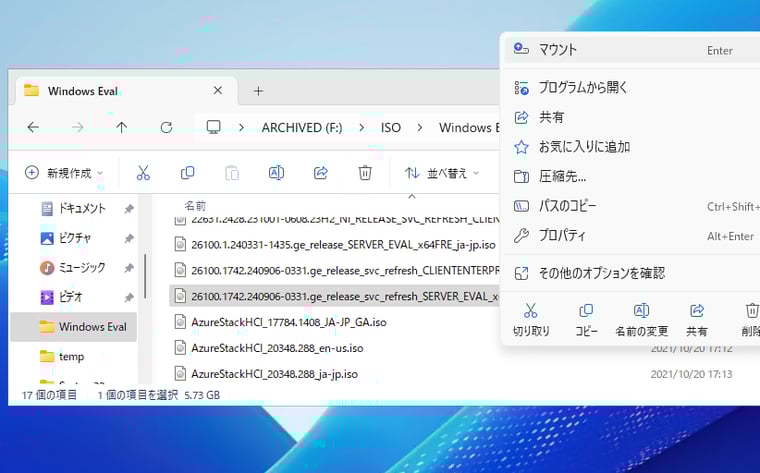
Task: Close the Windows Eval tab
Action: (218, 91)
